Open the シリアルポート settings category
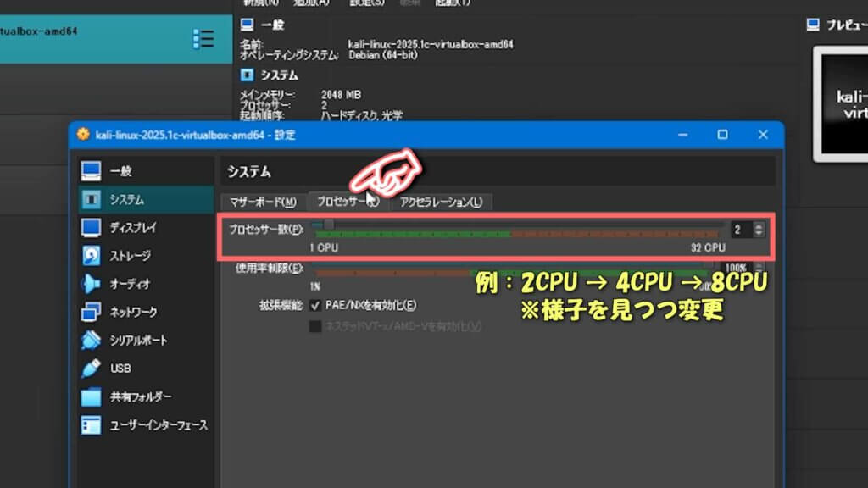868x488 pixels. click(x=146, y=341)
